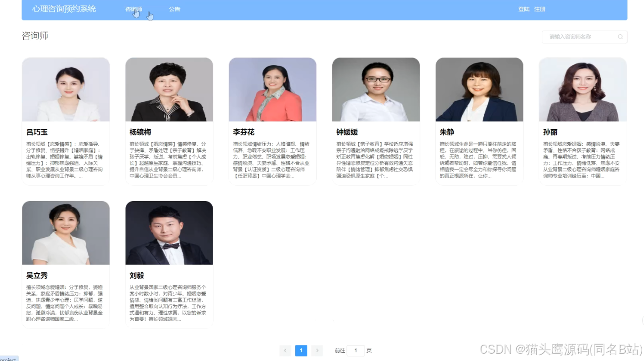Open 孙丽's profile photo
The height and width of the screenshot is (361, 644).
pos(583,90)
